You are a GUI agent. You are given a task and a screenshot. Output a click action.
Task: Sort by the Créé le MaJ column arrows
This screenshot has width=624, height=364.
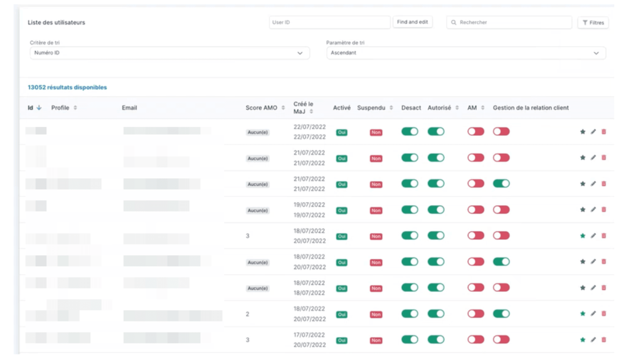311,111
